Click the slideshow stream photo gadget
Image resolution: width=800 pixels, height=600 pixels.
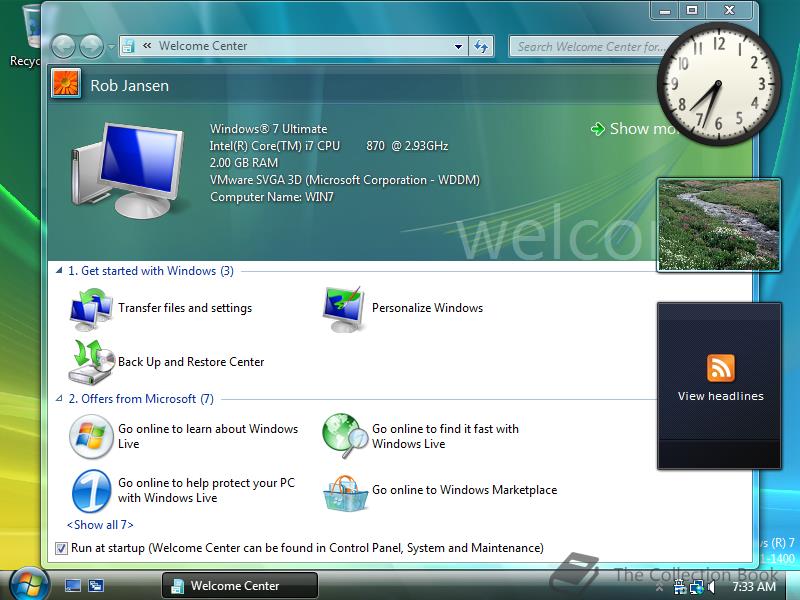click(x=718, y=225)
